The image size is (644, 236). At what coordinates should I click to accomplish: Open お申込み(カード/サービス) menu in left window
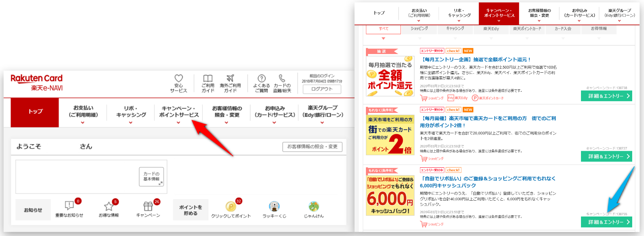(274, 111)
